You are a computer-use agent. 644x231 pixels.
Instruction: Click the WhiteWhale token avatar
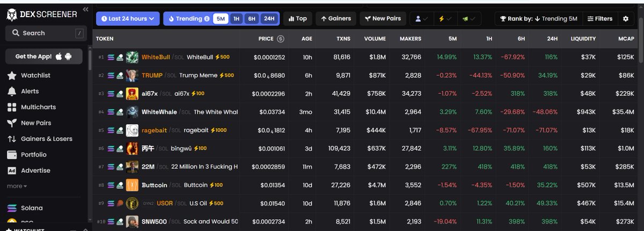click(132, 112)
